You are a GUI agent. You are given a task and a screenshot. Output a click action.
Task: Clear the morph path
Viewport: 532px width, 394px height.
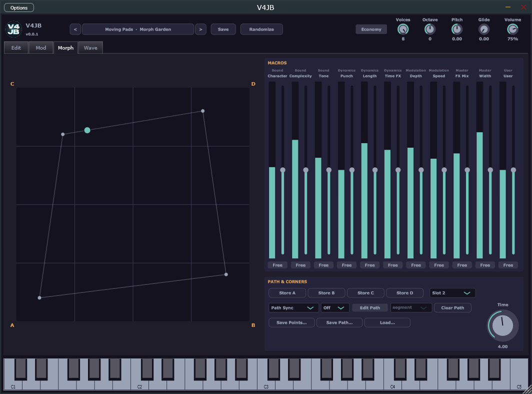452,308
